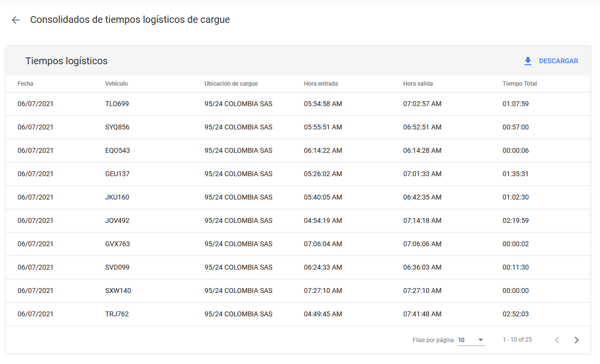Image resolution: width=600 pixels, height=364 pixels.
Task: Click the download icon beside DESCARGAR
Action: (528, 61)
